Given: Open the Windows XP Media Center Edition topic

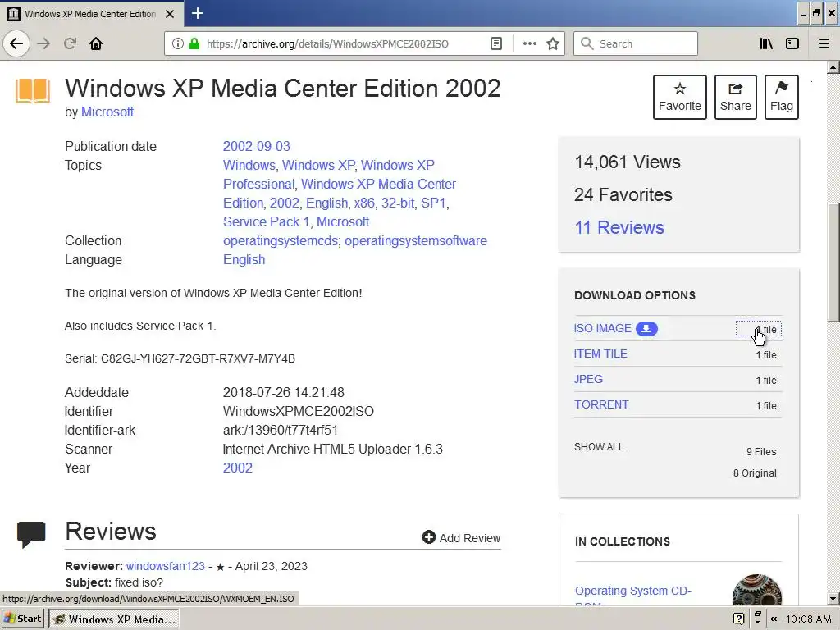Looking at the screenshot, I should click(x=339, y=194).
